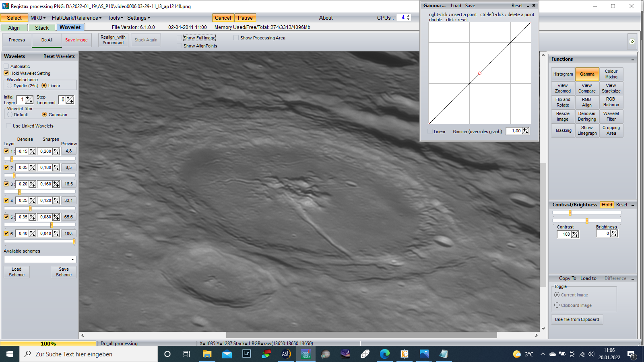Open Available schemes dropdown
644x362 pixels.
click(72, 260)
